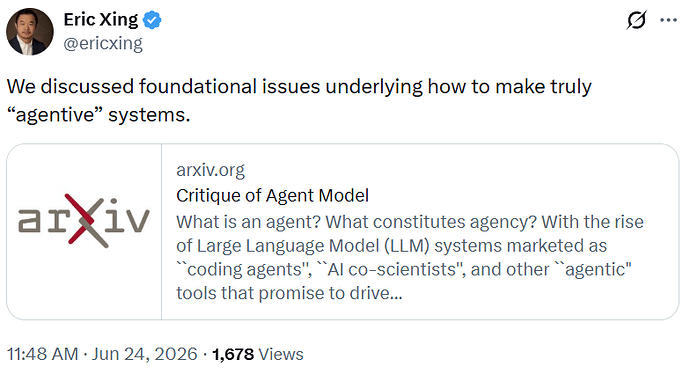Click the 'Views' label
690x374 pixels.
tap(281, 354)
